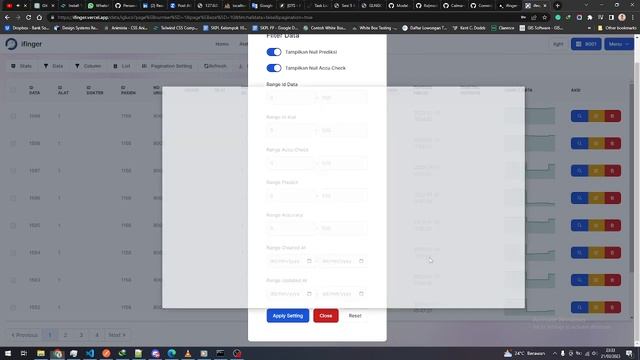Open the calendar picker for Created At start
Image resolution: width=640 pixels, height=360 pixels.
[309, 261]
